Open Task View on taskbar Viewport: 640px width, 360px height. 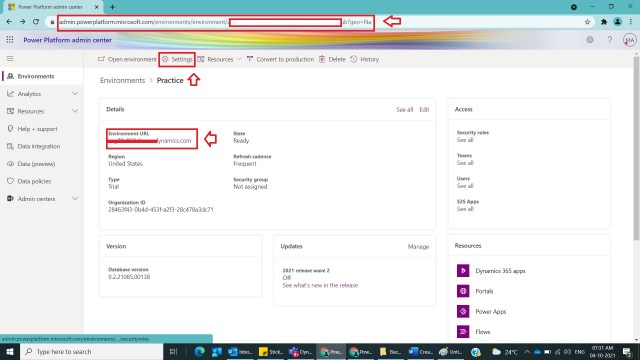coord(173,351)
